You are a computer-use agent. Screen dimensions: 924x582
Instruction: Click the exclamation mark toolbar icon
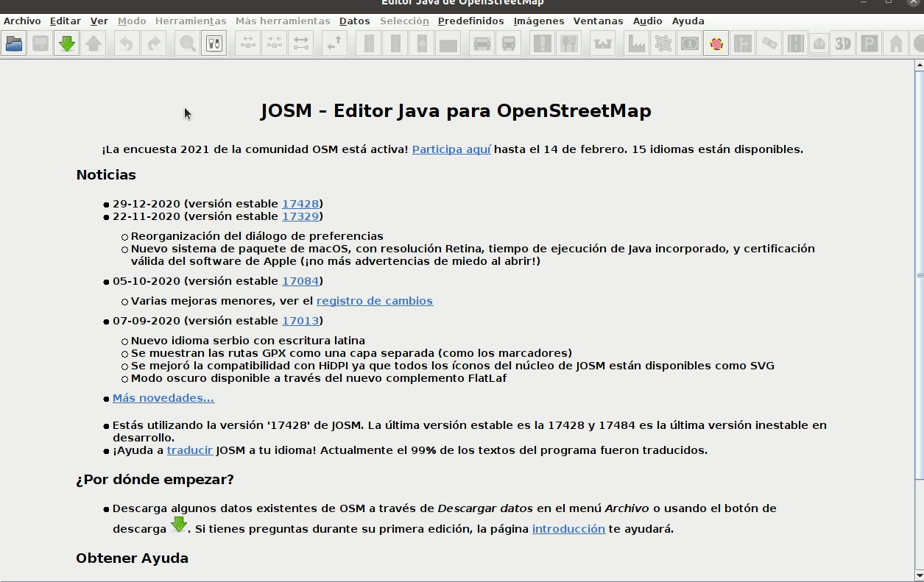tap(543, 44)
